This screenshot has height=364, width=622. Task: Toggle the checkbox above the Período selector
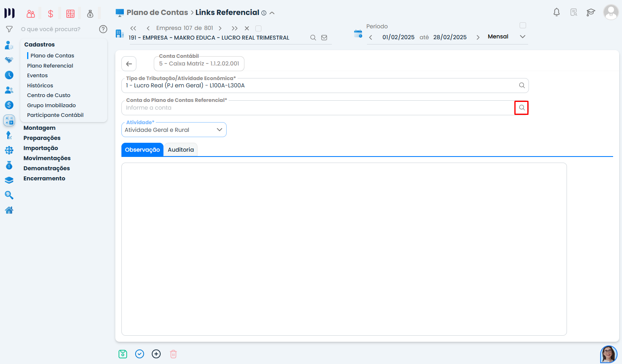(522, 25)
